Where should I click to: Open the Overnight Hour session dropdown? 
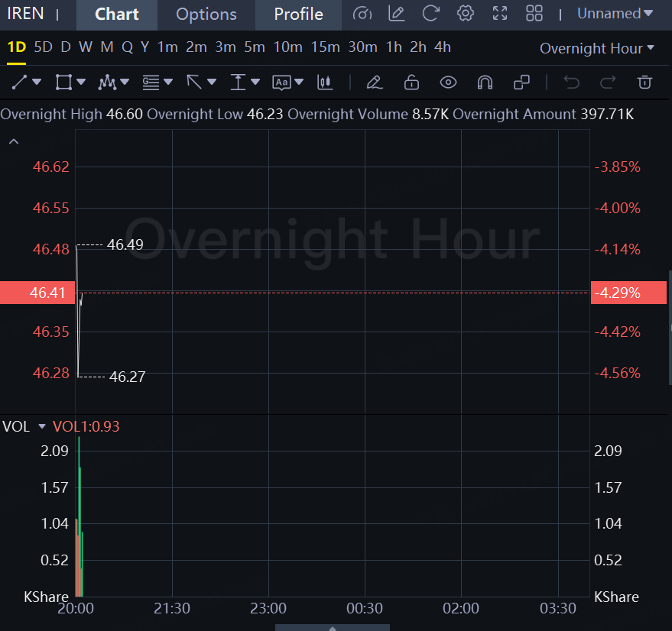point(596,48)
